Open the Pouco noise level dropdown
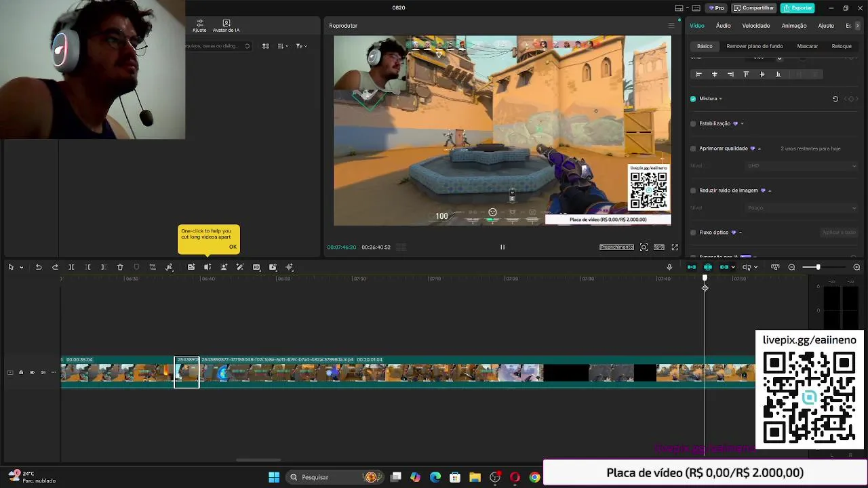The image size is (868, 488). (802, 208)
